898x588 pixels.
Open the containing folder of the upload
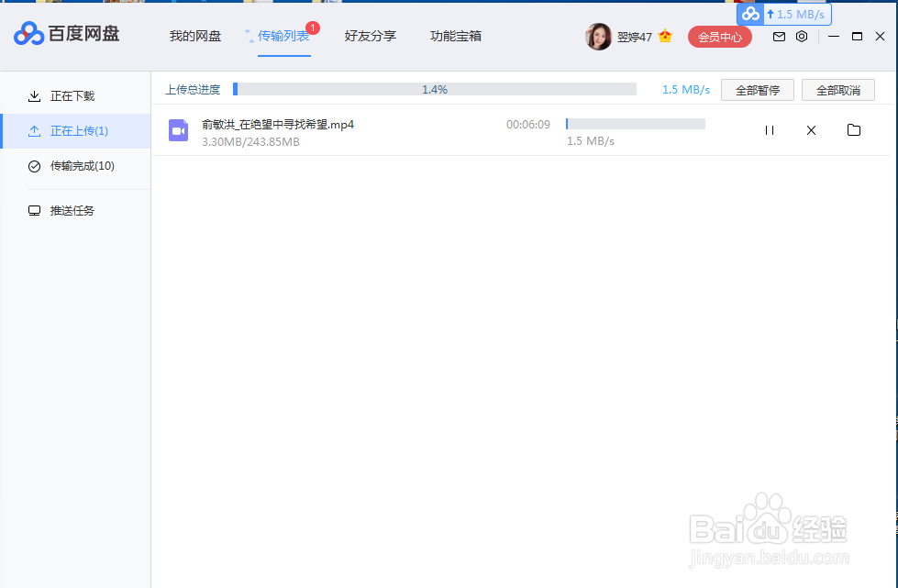854,130
